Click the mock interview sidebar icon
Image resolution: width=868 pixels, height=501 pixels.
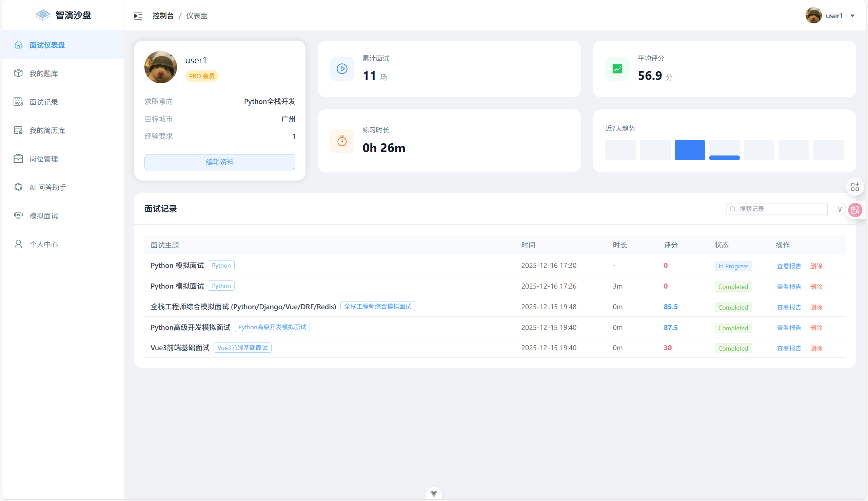pos(18,215)
